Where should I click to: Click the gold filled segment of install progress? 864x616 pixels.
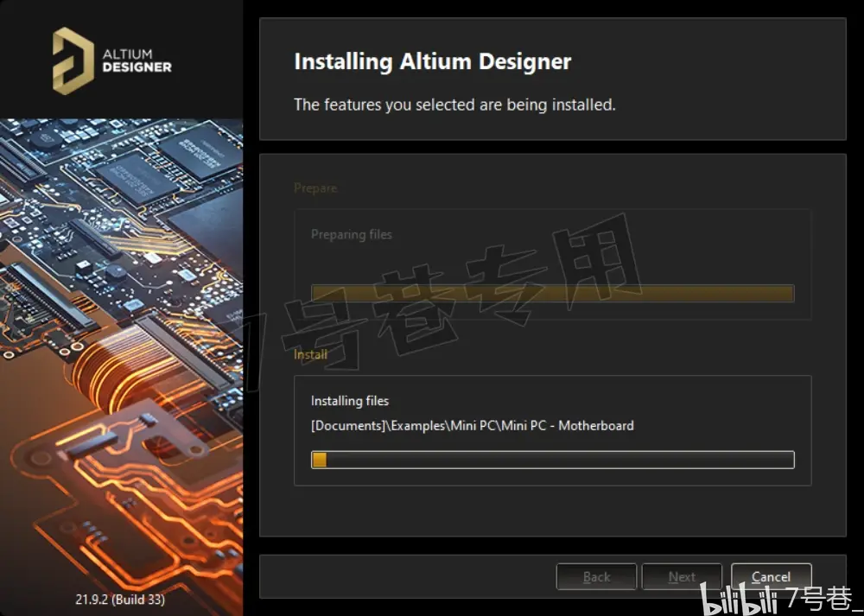319,460
